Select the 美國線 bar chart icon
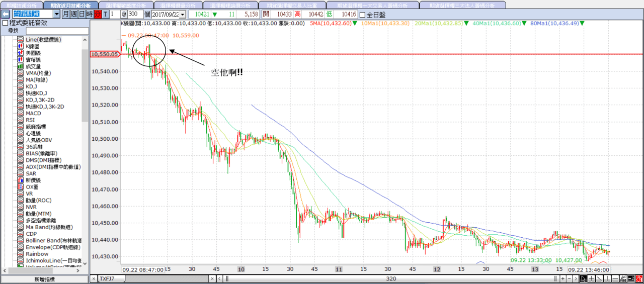The width and height of the screenshot is (644, 284). (x=21, y=53)
